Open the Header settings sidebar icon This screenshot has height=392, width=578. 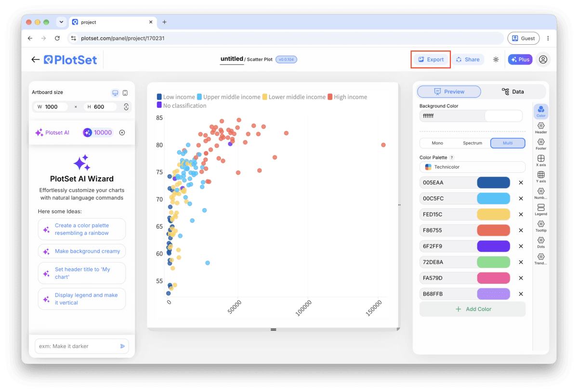(541, 128)
